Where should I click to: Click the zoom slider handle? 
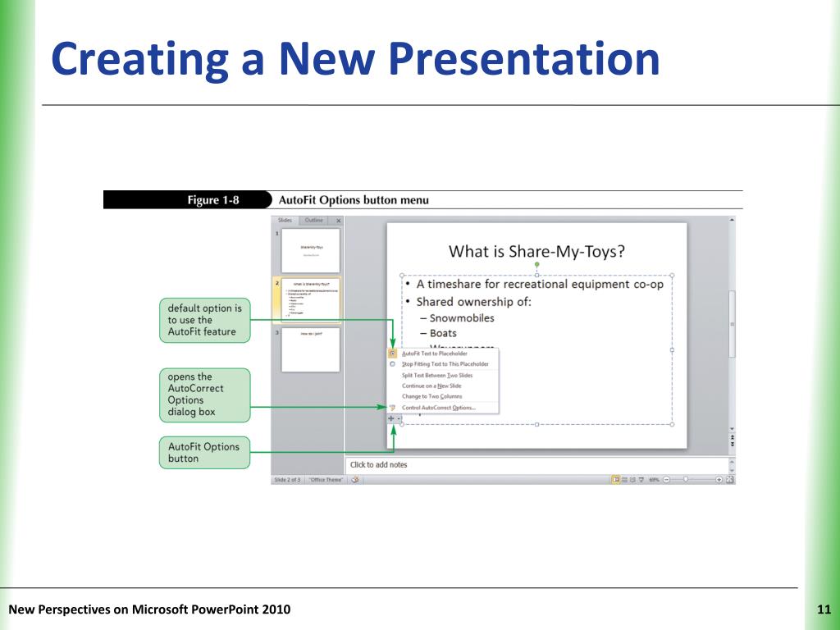[685, 479]
